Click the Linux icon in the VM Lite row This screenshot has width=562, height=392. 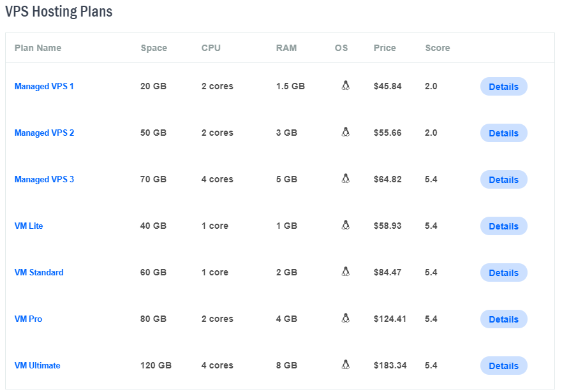coord(345,225)
